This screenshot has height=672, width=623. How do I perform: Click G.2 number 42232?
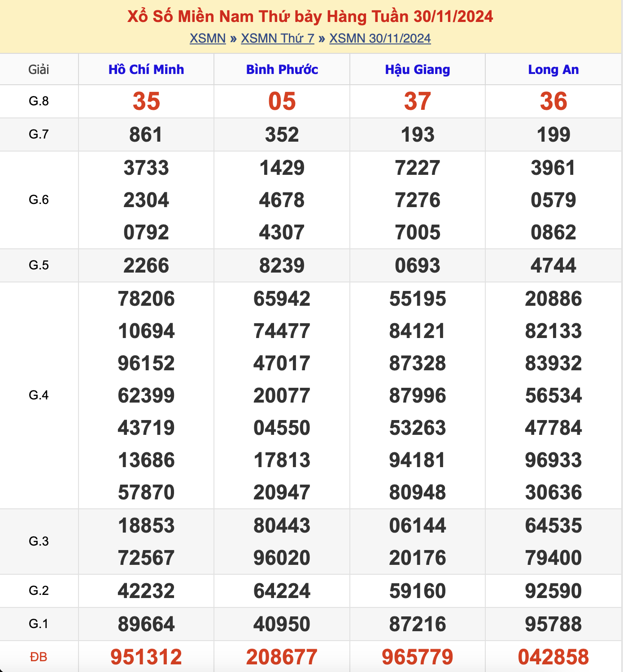146,591
